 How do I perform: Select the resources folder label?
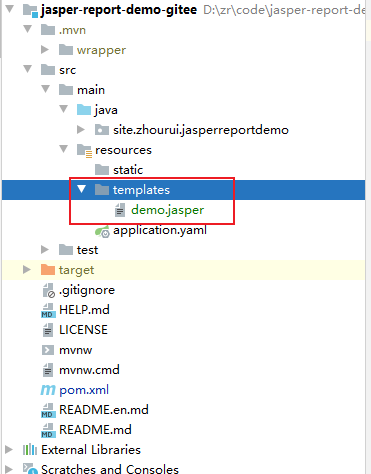123,150
